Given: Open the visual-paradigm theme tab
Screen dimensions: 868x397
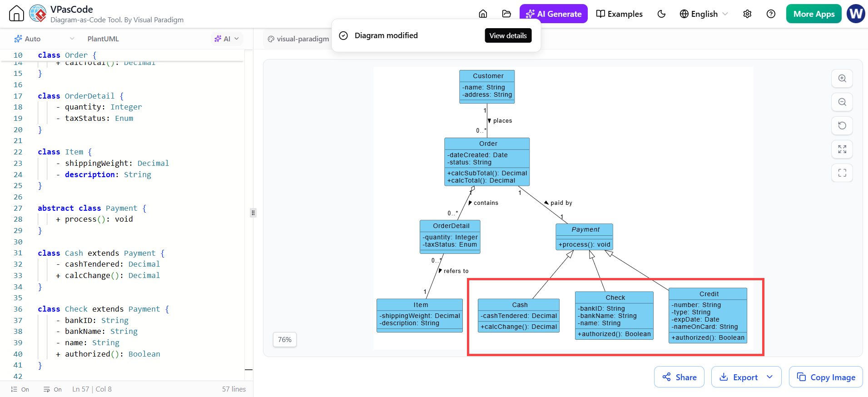Looking at the screenshot, I should (298, 39).
